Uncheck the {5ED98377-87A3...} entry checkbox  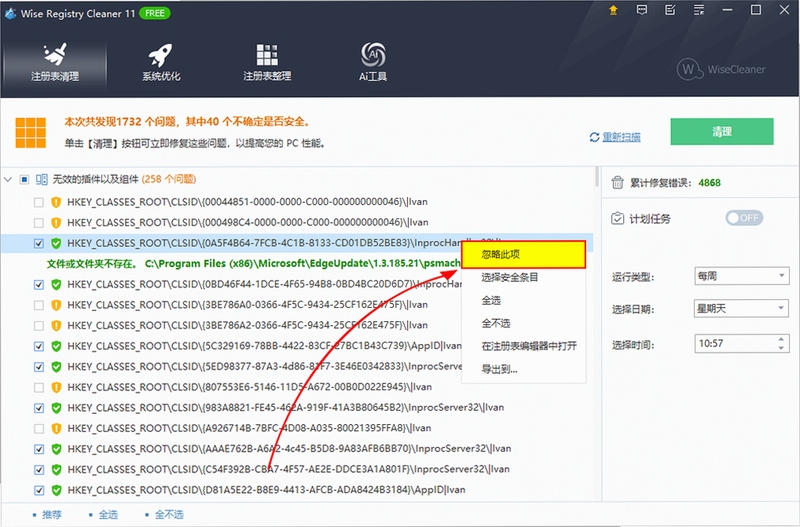(x=39, y=367)
